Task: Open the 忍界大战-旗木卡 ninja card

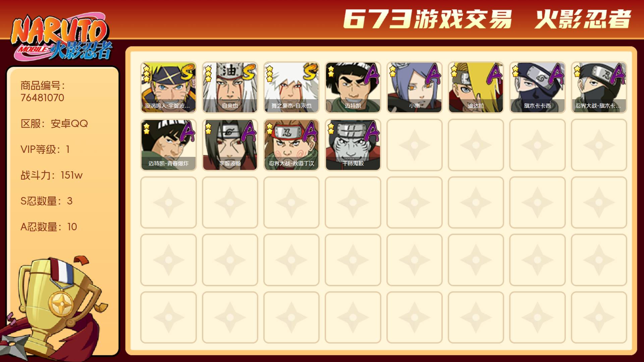Action: coord(599,87)
